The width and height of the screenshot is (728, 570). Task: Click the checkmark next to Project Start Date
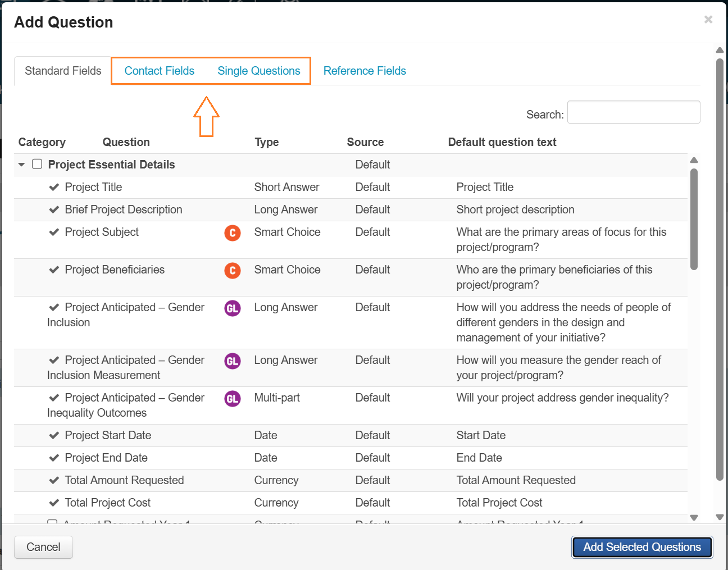point(54,435)
